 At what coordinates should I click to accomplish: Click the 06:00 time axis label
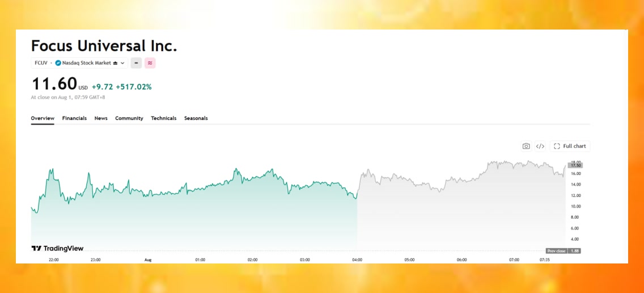(461, 259)
